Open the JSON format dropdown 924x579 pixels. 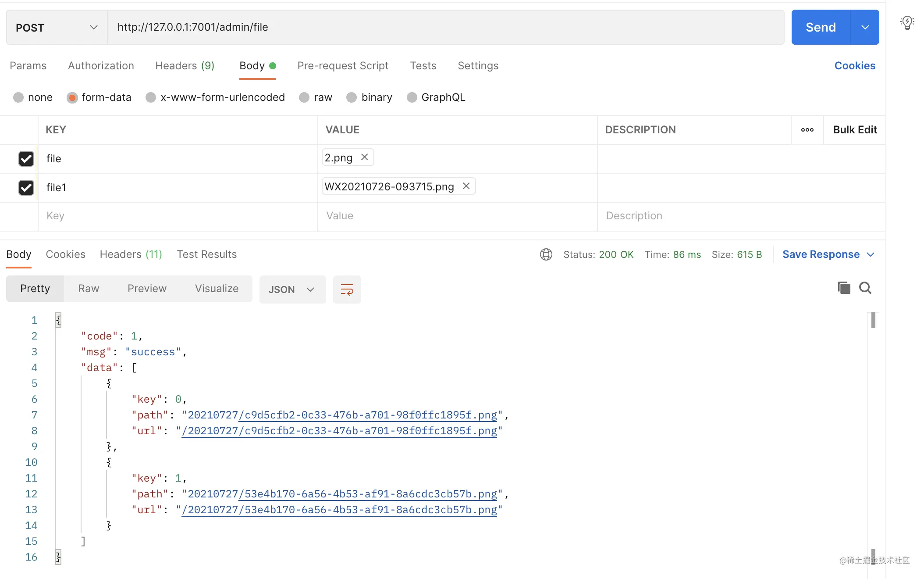292,289
